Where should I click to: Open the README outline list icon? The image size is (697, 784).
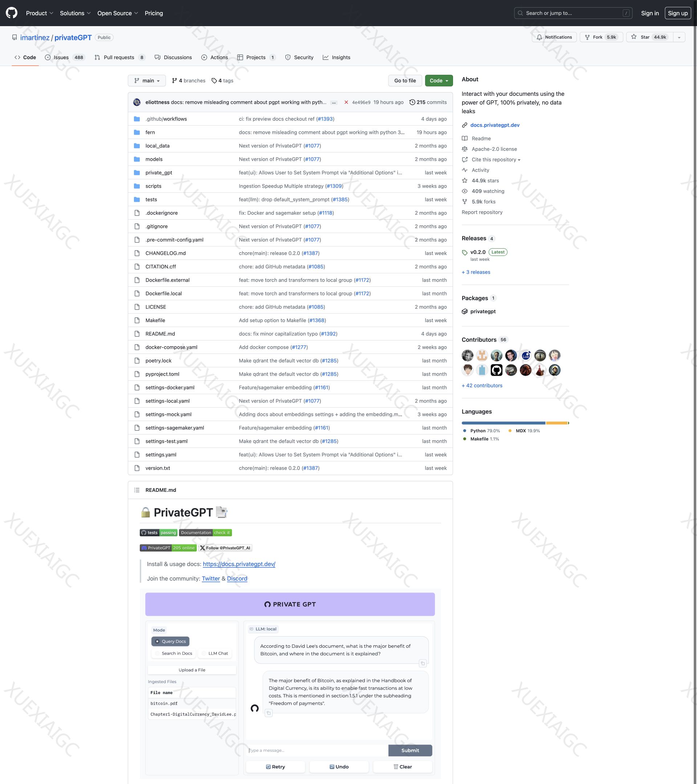[x=137, y=490]
